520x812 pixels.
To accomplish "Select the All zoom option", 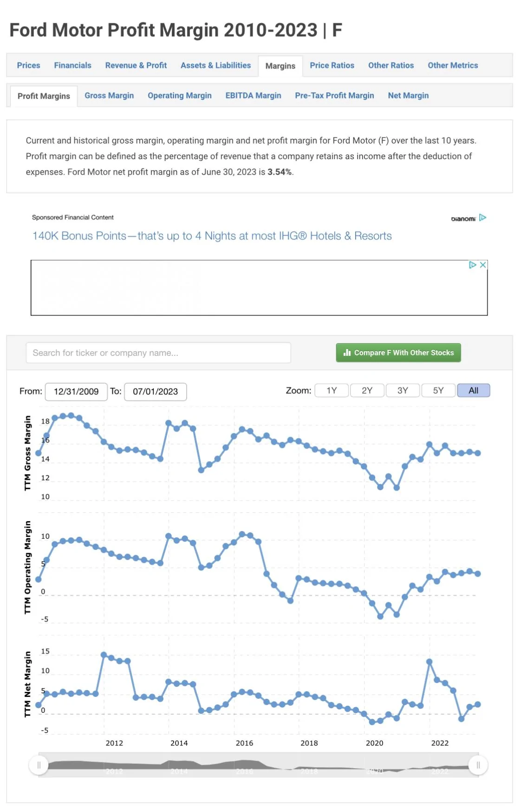I will [x=474, y=391].
